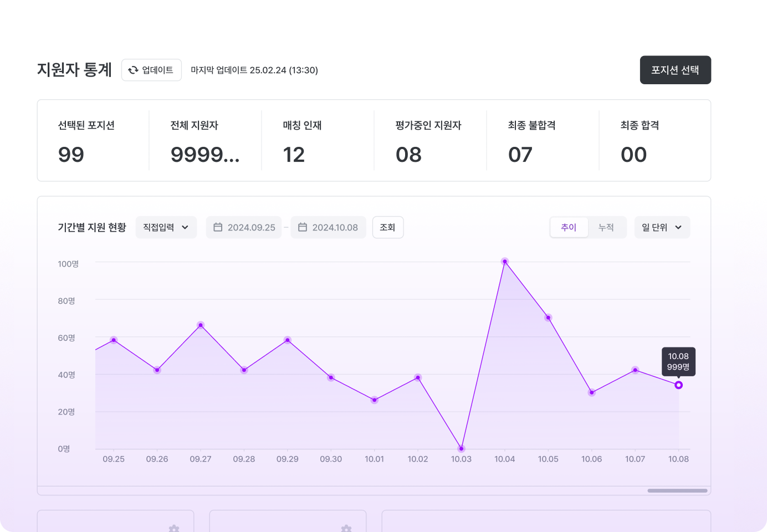Switch chart view to 추이
The height and width of the screenshot is (532, 767).
[569, 227]
